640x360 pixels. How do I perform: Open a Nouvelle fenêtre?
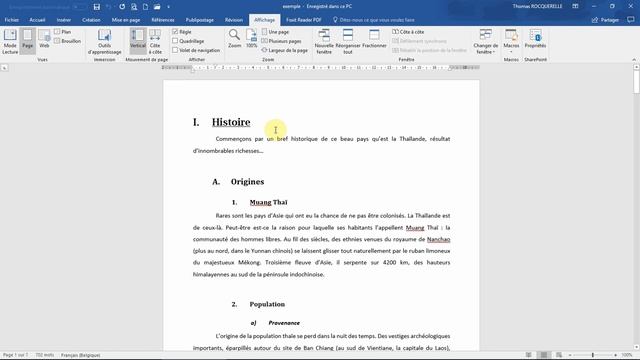tap(324, 41)
